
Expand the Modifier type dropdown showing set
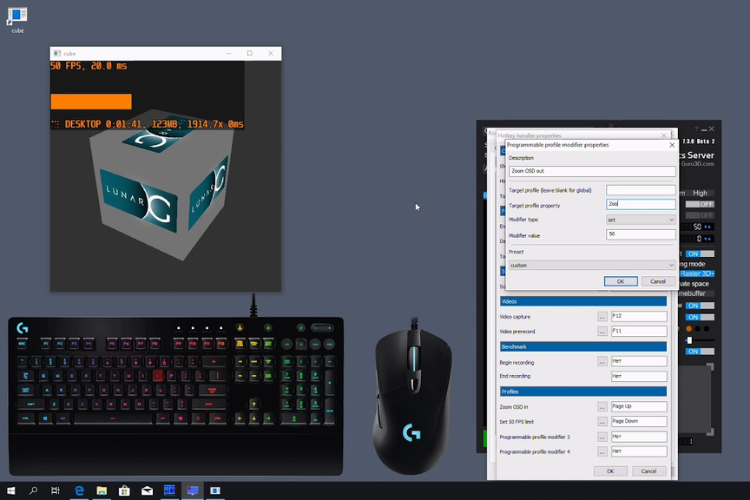click(x=640, y=220)
